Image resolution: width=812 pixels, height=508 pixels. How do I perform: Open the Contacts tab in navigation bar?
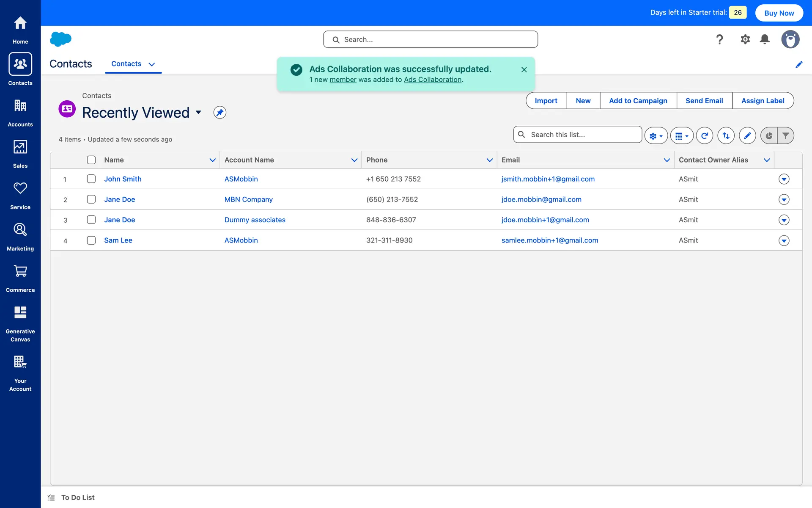(126, 64)
